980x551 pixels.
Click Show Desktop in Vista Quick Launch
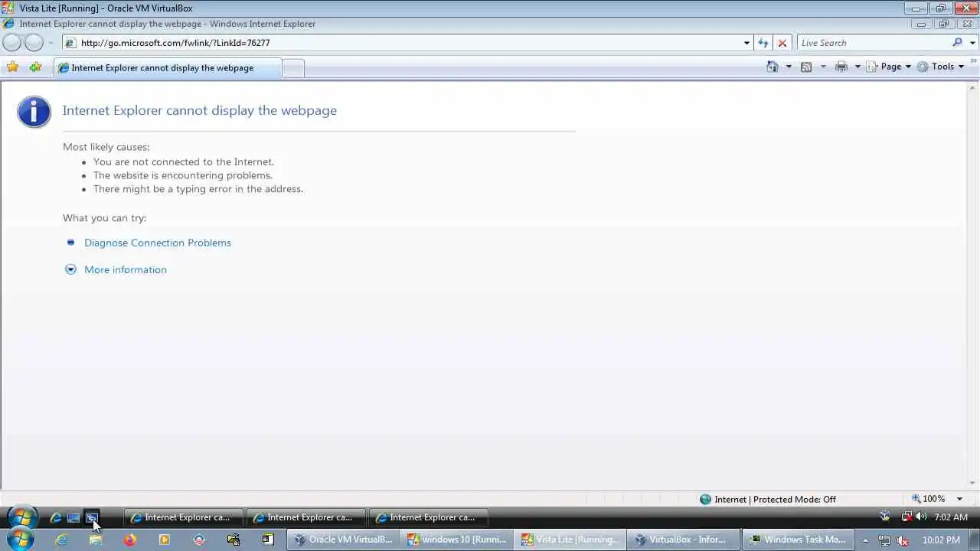[73, 517]
